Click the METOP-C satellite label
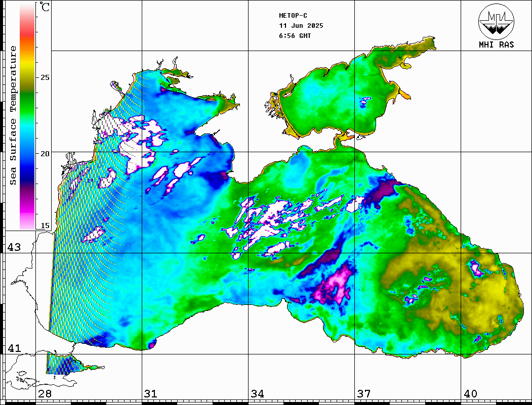 (293, 16)
